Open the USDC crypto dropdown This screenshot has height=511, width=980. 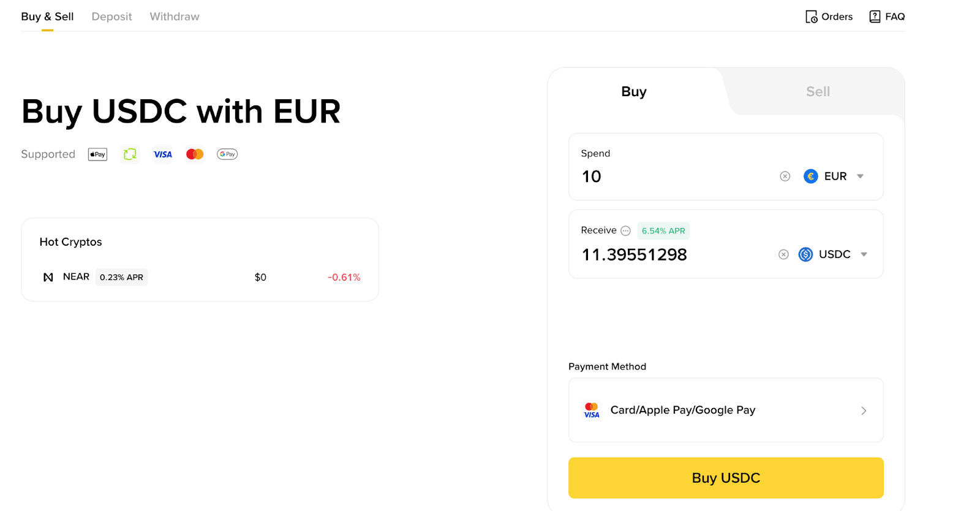pos(833,254)
